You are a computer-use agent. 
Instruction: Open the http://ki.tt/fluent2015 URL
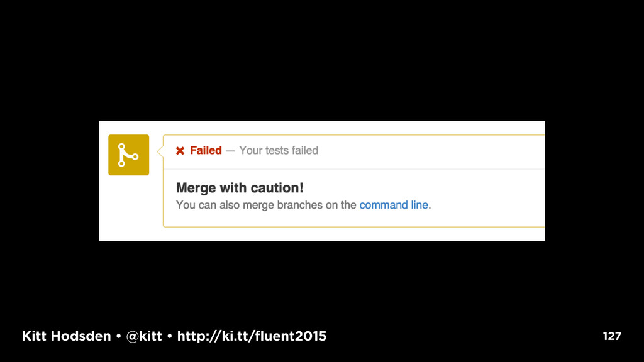coord(252,336)
